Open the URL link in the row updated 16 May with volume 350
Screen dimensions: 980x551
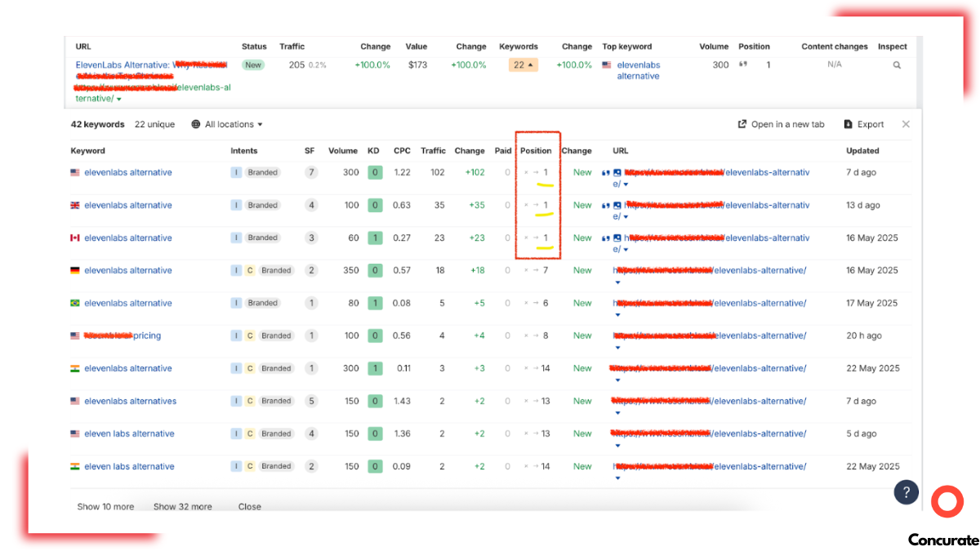pyautogui.click(x=710, y=270)
